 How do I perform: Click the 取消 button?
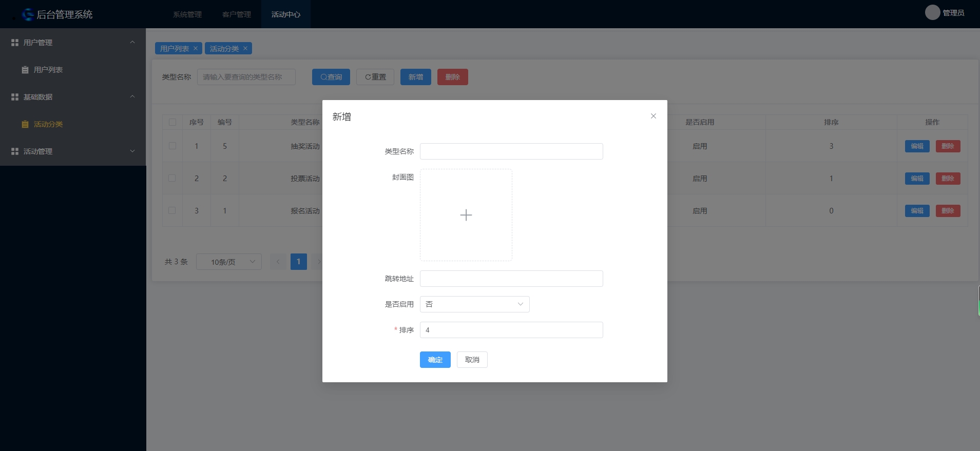(472, 360)
